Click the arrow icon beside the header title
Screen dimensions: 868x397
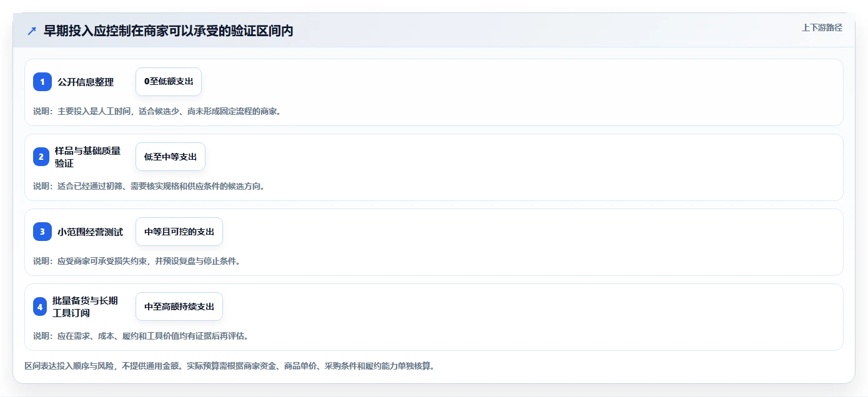pyautogui.click(x=31, y=31)
